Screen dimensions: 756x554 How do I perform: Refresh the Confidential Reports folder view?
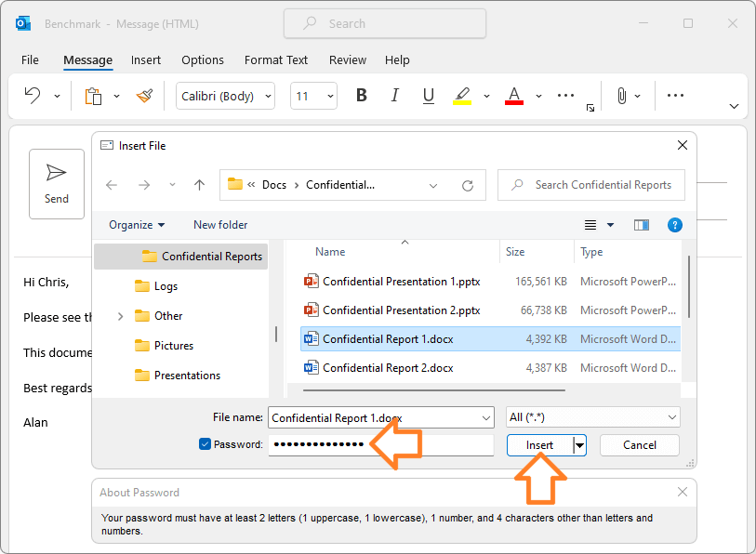point(467,185)
